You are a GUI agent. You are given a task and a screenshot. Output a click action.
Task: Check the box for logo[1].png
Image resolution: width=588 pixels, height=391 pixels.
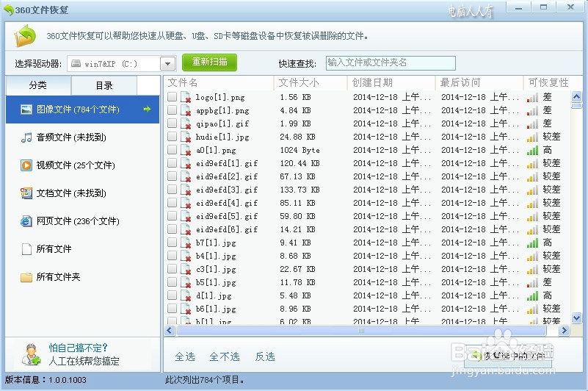click(x=172, y=97)
